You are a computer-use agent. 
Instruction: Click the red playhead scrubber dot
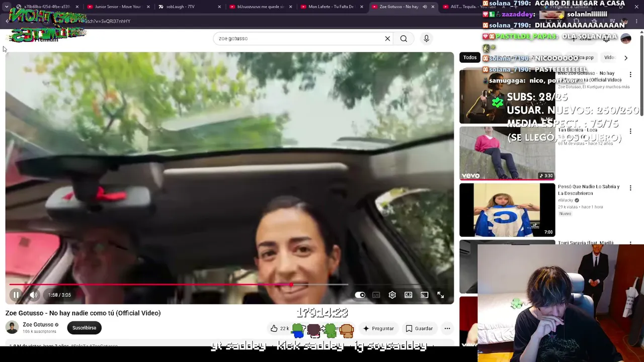pos(291,285)
